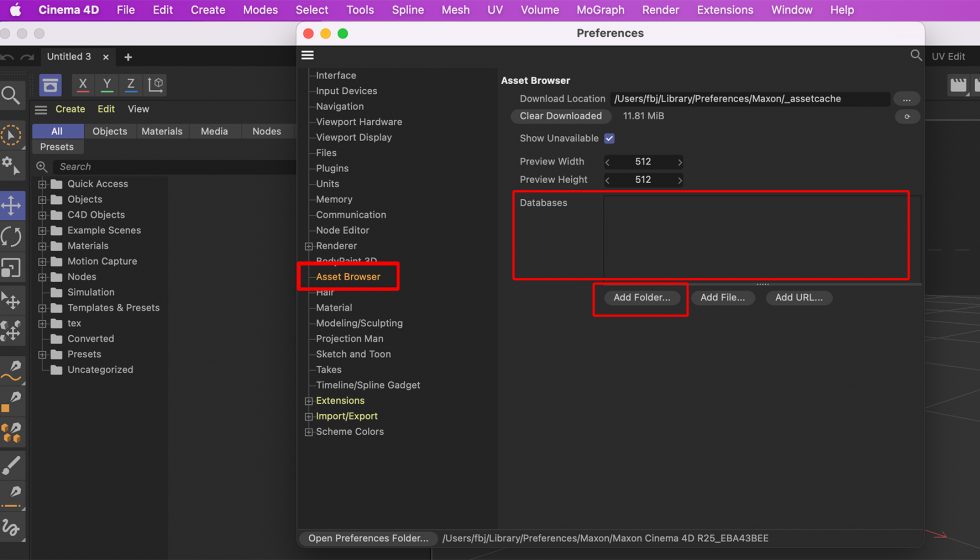The image size is (980, 560).
Task: Toggle the coordinate system icon
Action: [156, 84]
